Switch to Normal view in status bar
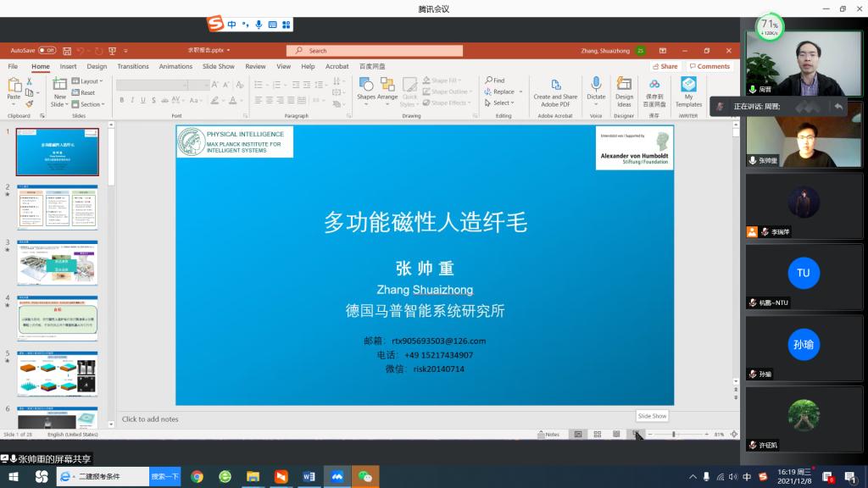 tap(578, 435)
